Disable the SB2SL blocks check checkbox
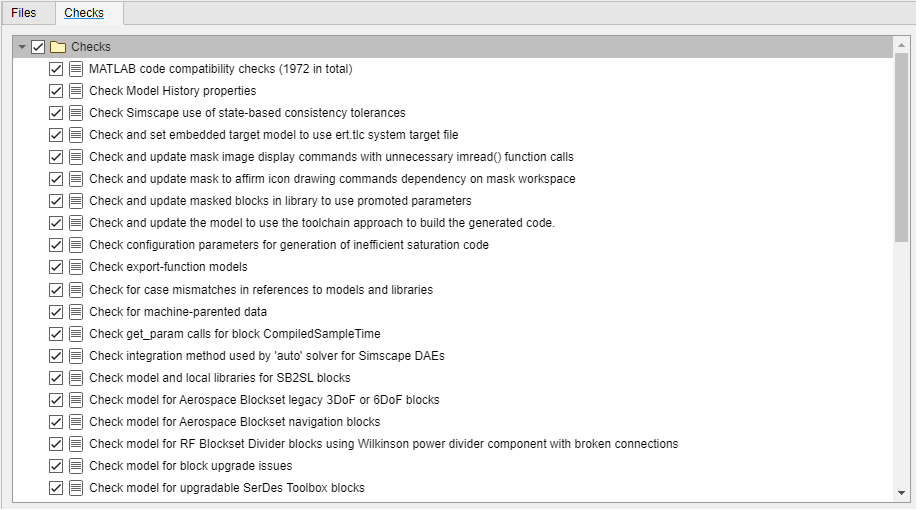Viewport: 923px width, 510px height. (x=56, y=377)
